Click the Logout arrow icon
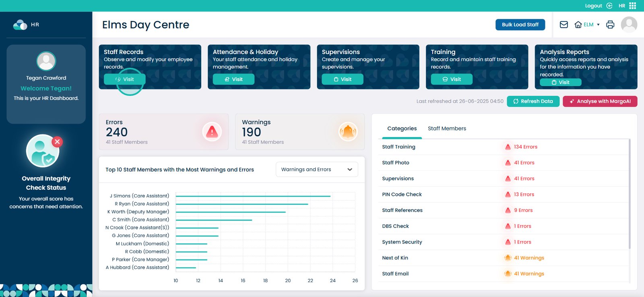This screenshot has height=297, width=644. [x=609, y=6]
